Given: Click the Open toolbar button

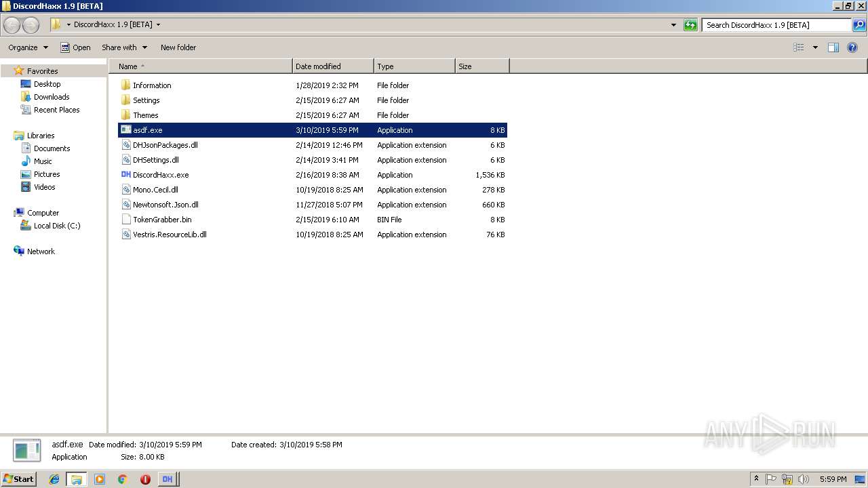Looking at the screenshot, I should [75, 47].
